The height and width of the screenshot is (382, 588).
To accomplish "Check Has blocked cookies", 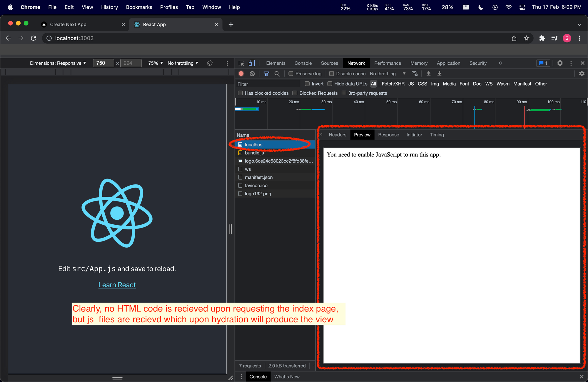I will (x=240, y=93).
